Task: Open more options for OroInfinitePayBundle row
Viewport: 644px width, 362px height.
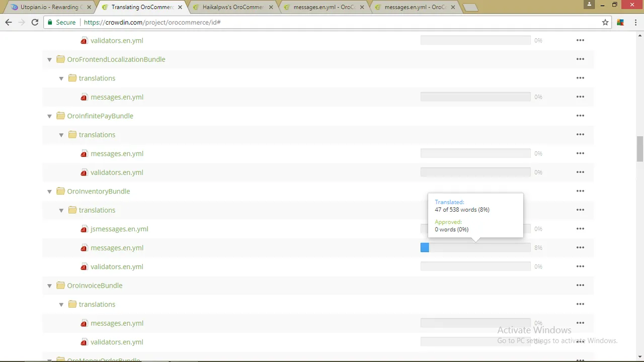Action: click(x=580, y=116)
